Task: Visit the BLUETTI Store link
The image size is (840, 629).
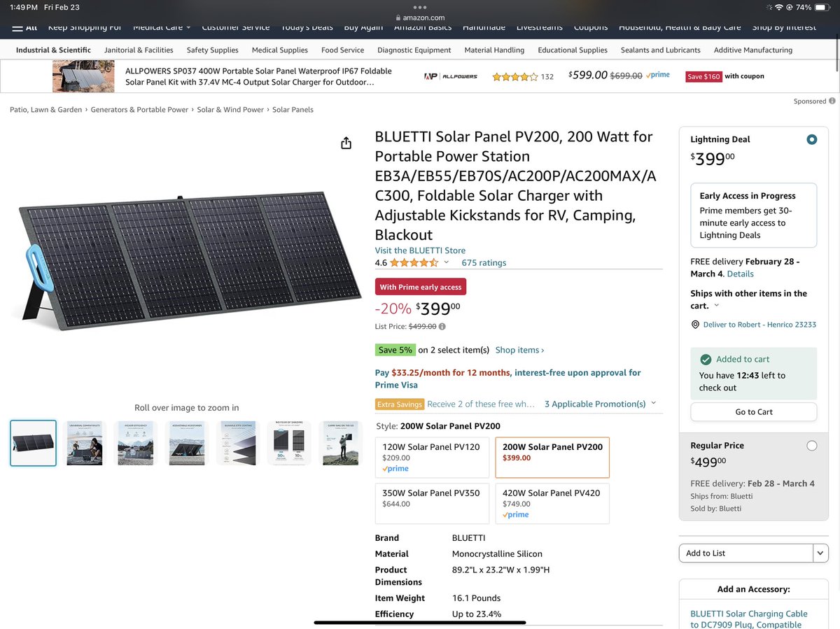Action: 420,250
